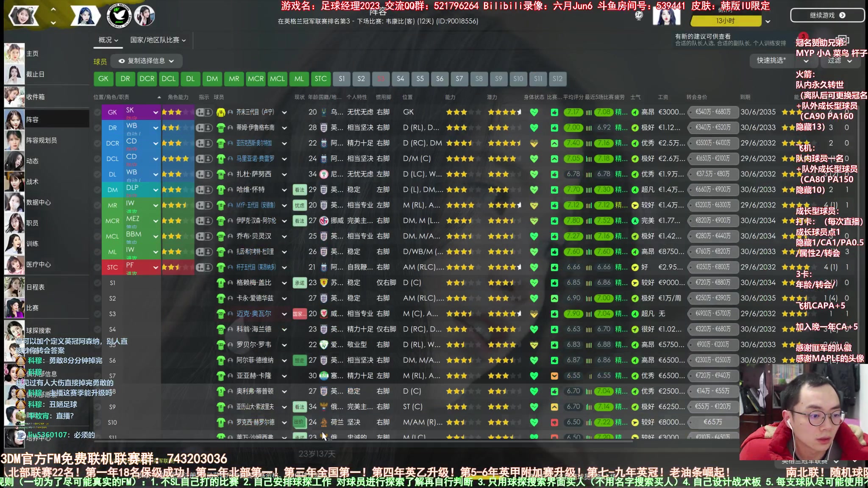Click heart condition icon of 马里亚诺·费雷罗
This screenshot has width=868, height=488.
pos(534,159)
